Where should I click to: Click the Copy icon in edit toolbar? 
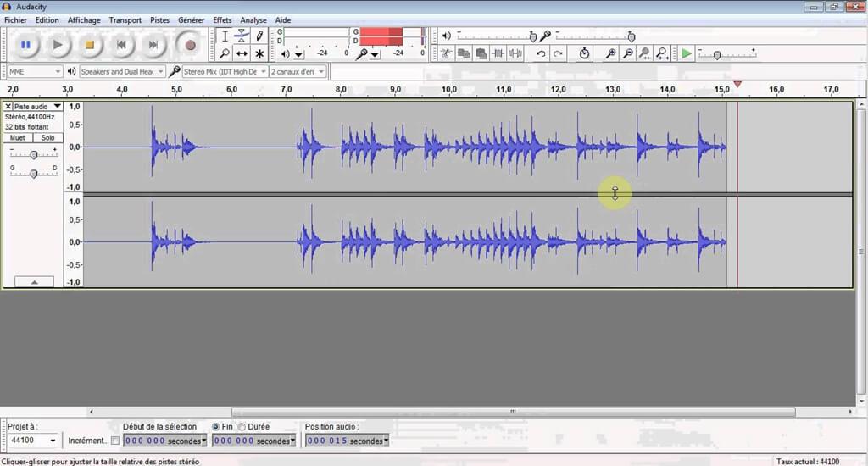[x=464, y=53]
